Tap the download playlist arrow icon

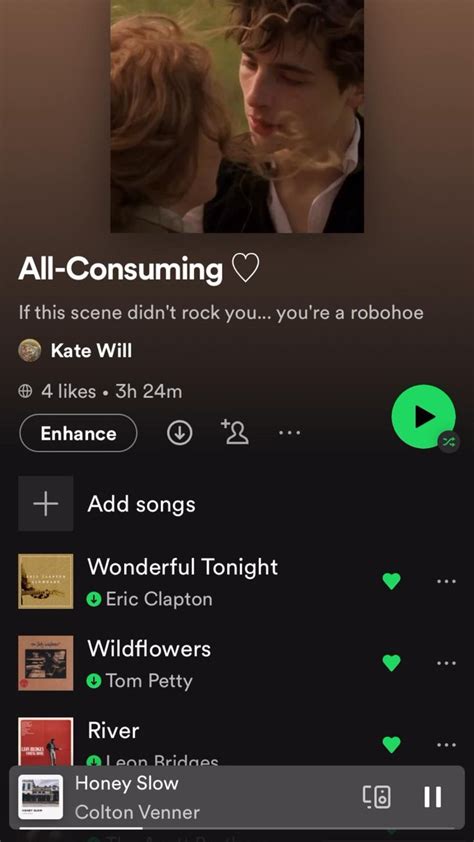tap(180, 433)
